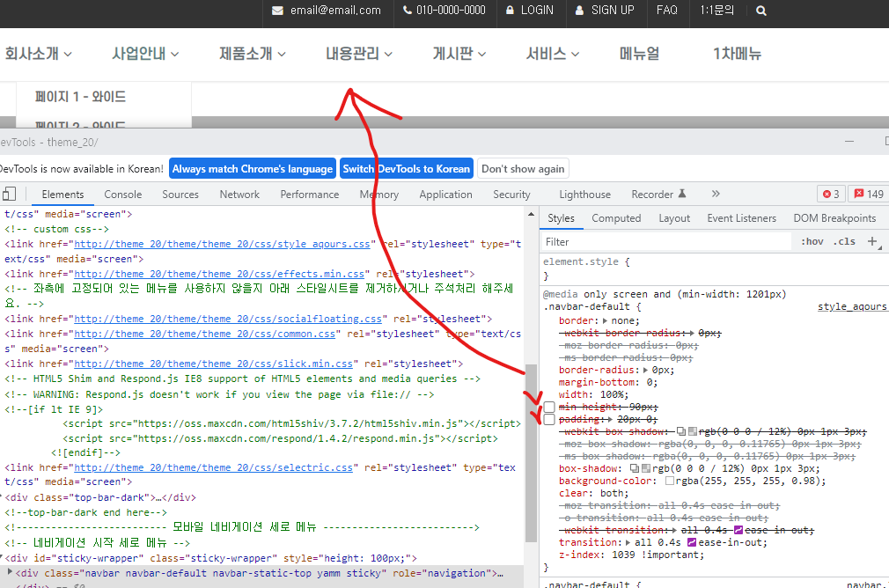
Task: Click Don't show again button
Action: (523, 168)
